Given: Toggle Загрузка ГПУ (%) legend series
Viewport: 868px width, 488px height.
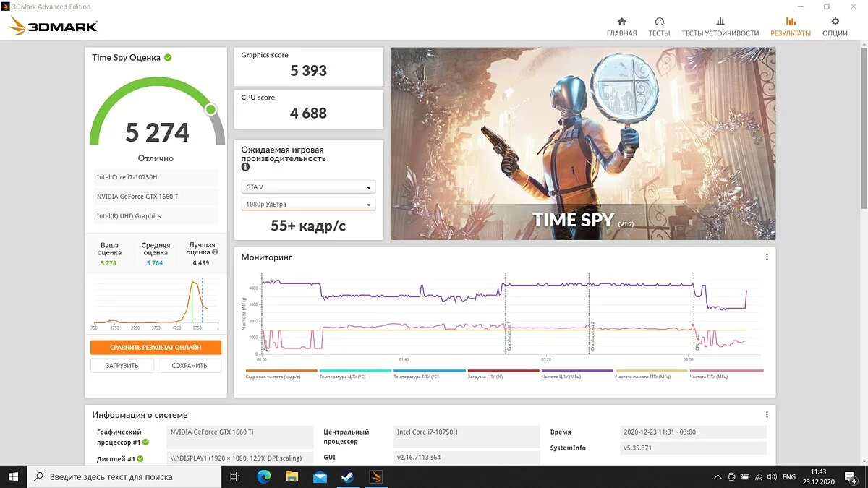Looking at the screenshot, I should click(503, 374).
